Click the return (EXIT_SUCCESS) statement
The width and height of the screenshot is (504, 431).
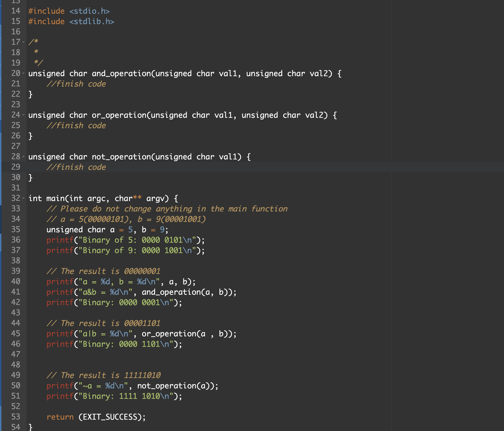tap(96, 417)
